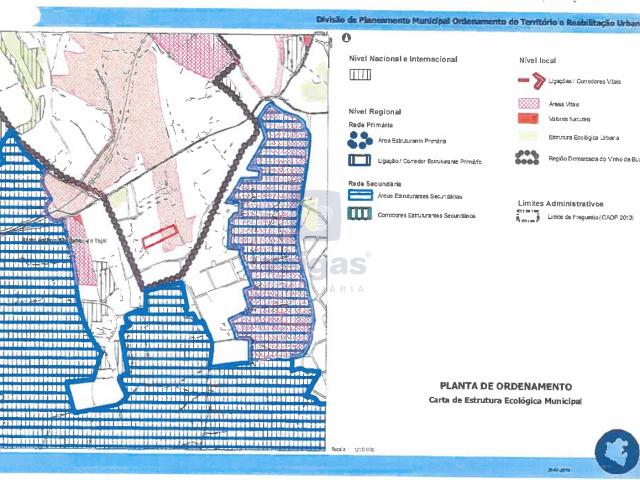Click the north arrow compass symbol
640x480 pixels.
(347, 38)
